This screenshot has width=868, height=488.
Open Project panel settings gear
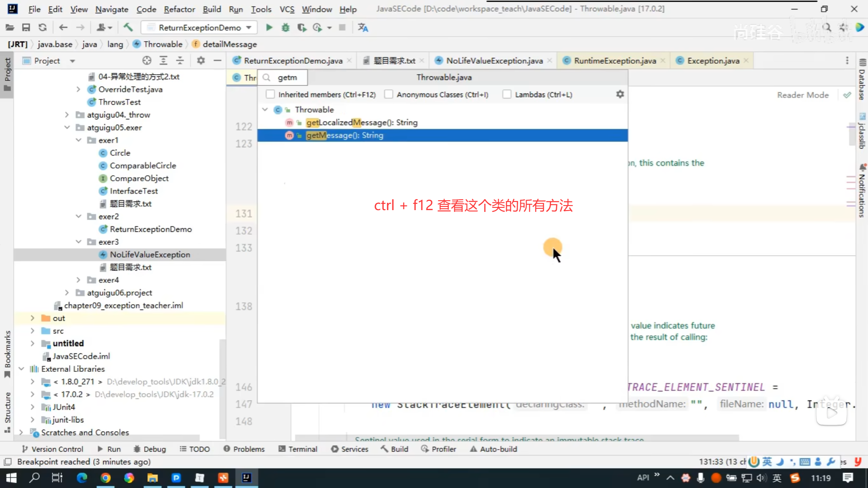201,61
